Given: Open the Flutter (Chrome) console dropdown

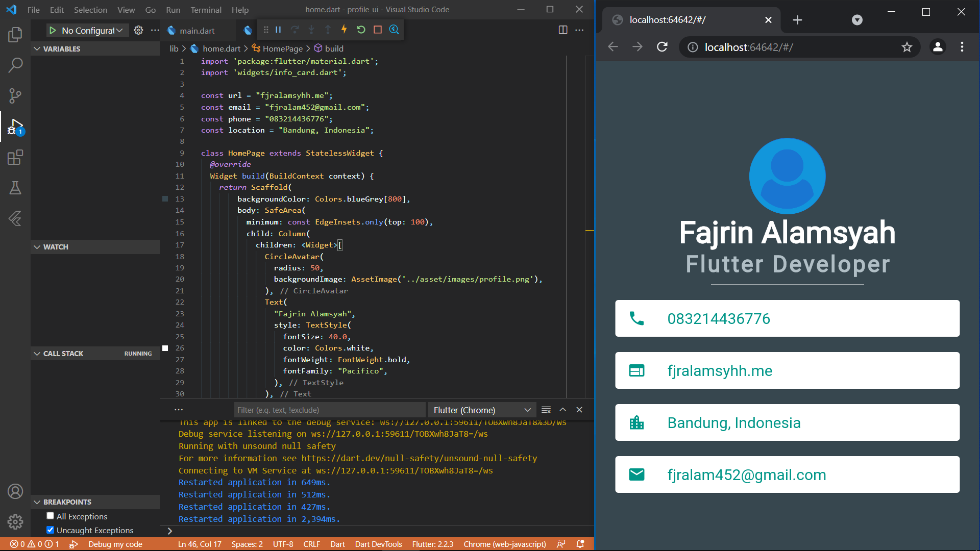Looking at the screenshot, I should pos(480,410).
